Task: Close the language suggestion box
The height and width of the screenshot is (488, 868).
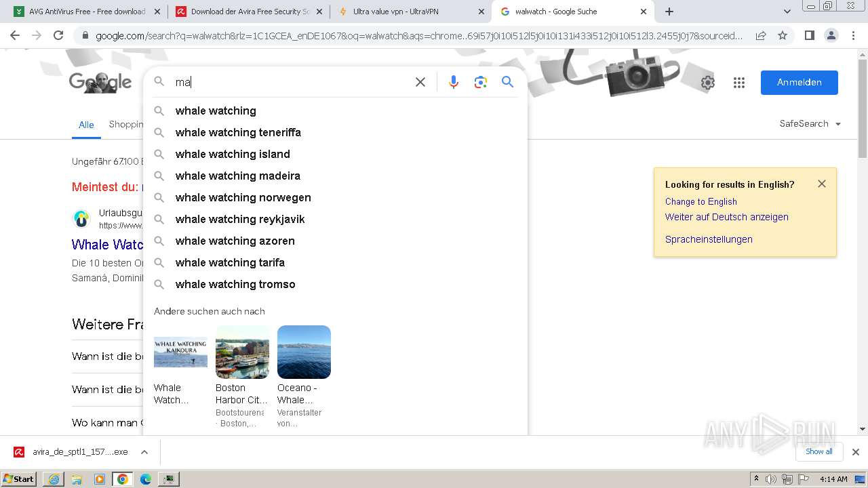Action: pos(822,184)
